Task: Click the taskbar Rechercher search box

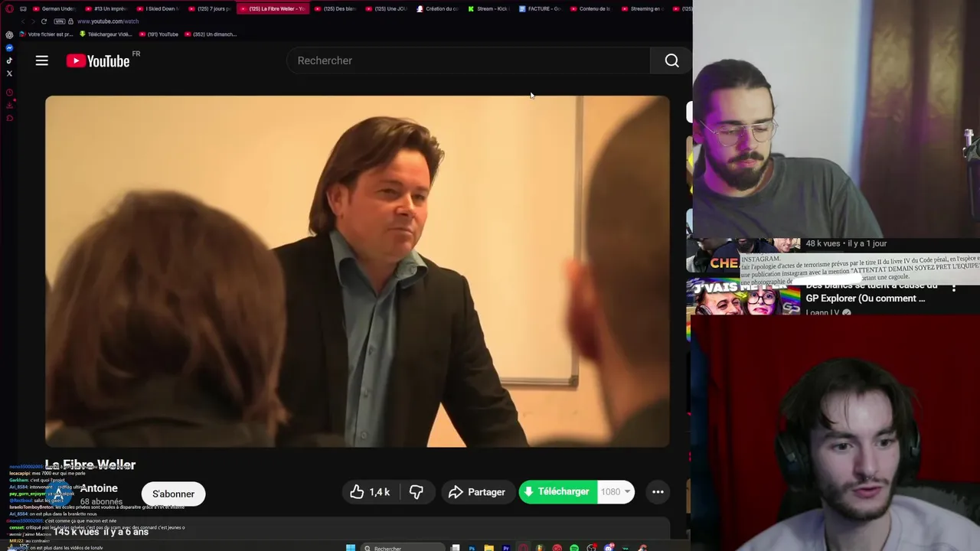Action: (403, 548)
